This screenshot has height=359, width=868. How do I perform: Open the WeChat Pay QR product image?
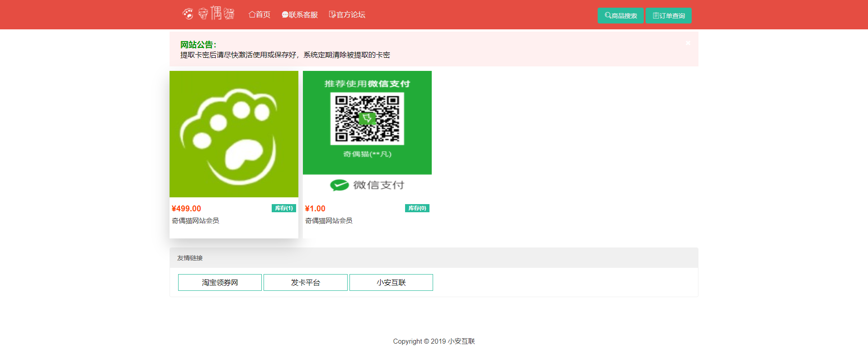(367, 134)
